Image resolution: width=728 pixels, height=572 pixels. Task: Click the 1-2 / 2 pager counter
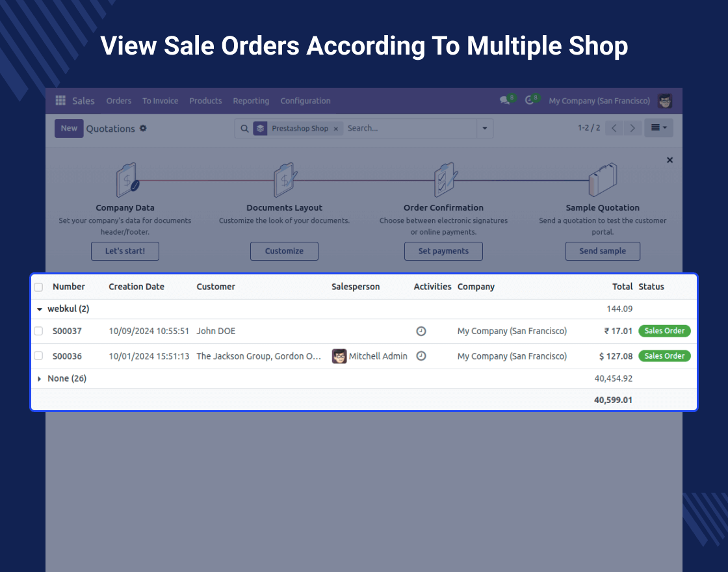point(589,127)
